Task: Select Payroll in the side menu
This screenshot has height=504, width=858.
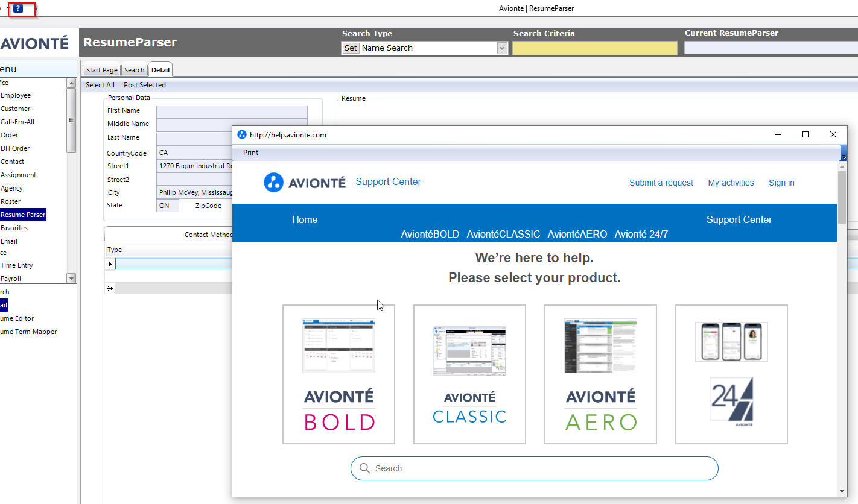Action: [11, 279]
